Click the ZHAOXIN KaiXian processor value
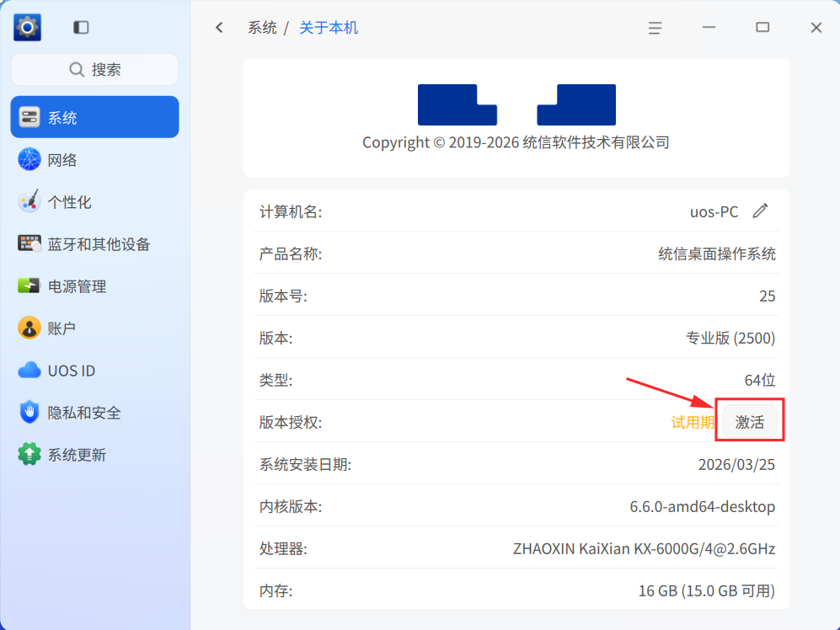The height and width of the screenshot is (630, 840). [644, 548]
